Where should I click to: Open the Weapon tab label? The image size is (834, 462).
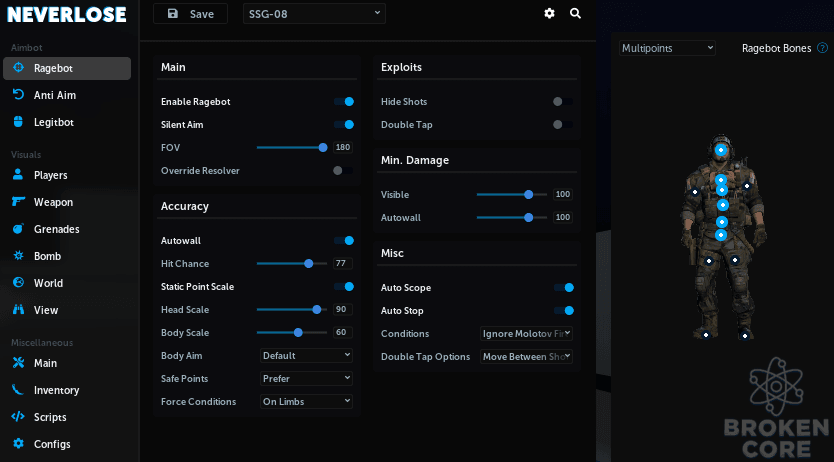coord(53,202)
